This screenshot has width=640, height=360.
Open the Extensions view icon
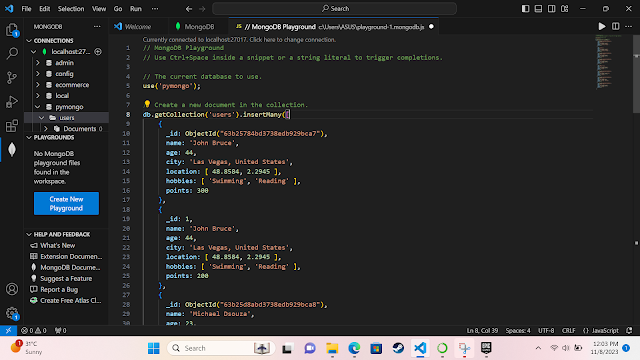(12, 126)
